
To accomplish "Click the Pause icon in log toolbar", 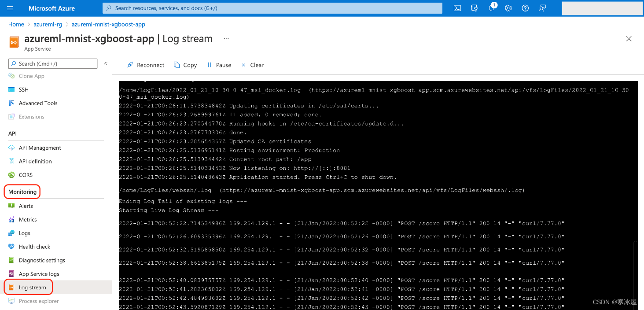I will (x=209, y=65).
